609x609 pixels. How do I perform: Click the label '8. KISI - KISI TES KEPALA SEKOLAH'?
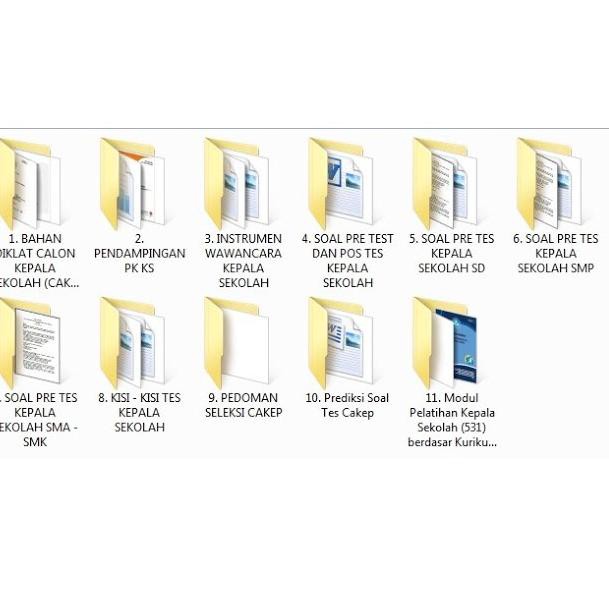coord(139,412)
